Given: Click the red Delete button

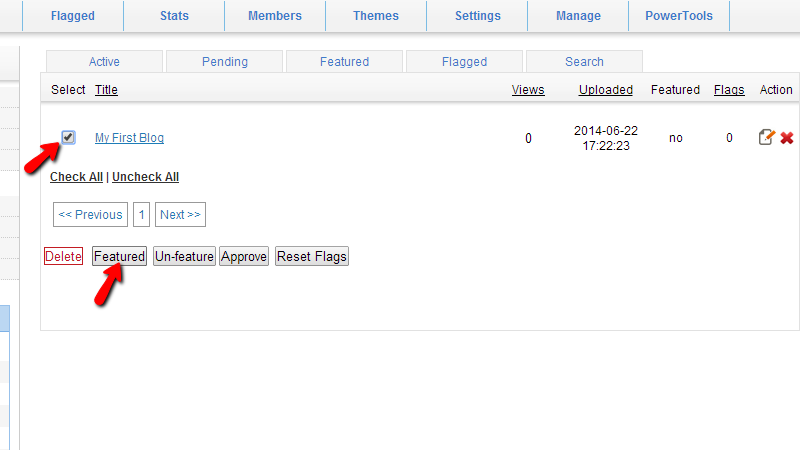Looking at the screenshot, I should 63,257.
